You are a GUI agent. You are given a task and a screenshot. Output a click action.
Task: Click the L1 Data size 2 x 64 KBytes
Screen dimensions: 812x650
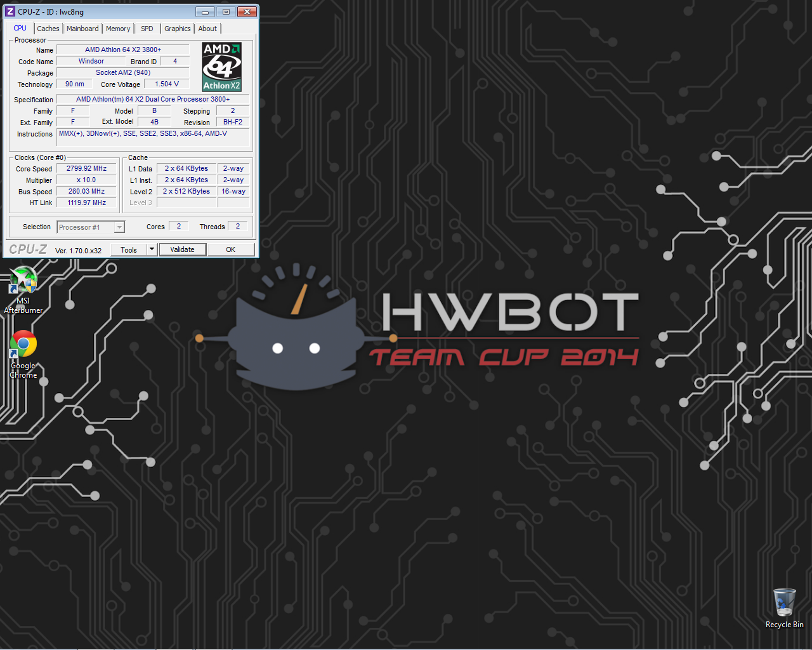click(x=187, y=168)
